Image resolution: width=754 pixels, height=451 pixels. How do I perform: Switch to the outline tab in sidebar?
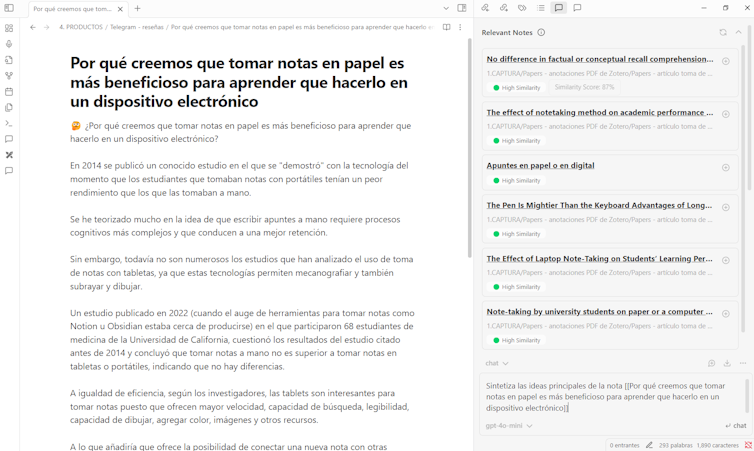click(x=541, y=8)
